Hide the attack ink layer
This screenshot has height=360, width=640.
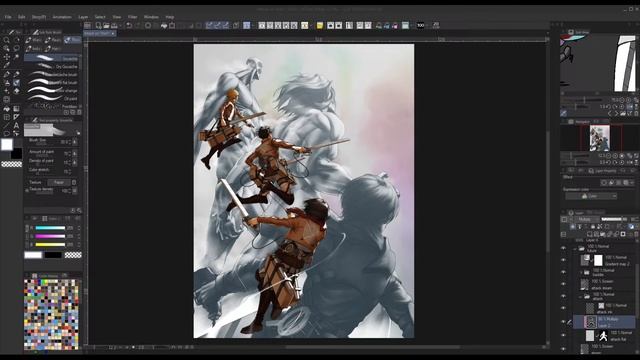click(x=564, y=308)
